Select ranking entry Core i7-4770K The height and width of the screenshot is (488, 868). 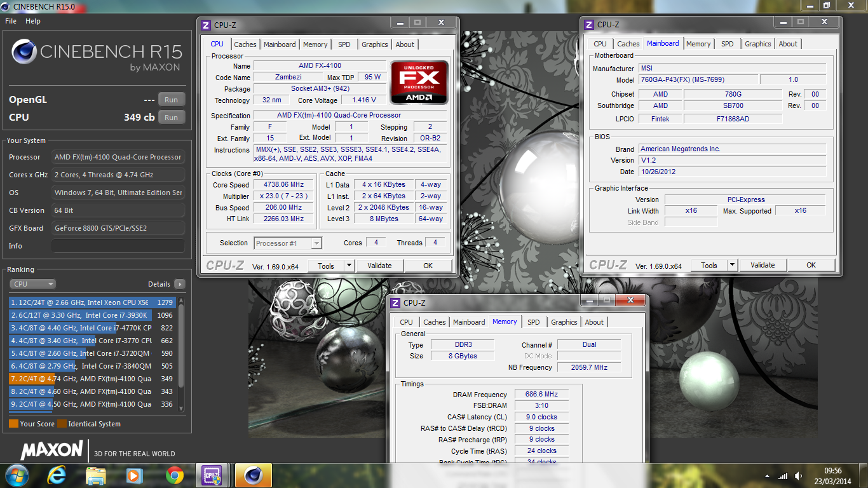[x=92, y=328]
